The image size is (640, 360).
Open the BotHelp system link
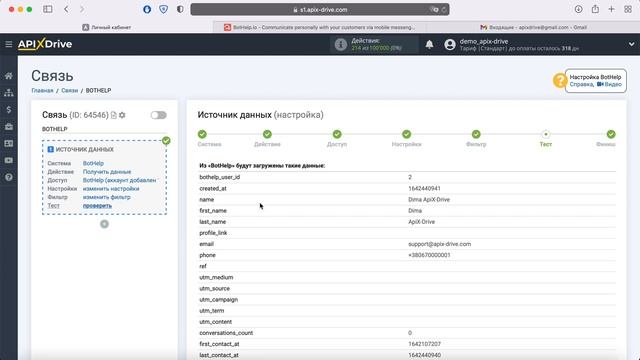click(93, 163)
